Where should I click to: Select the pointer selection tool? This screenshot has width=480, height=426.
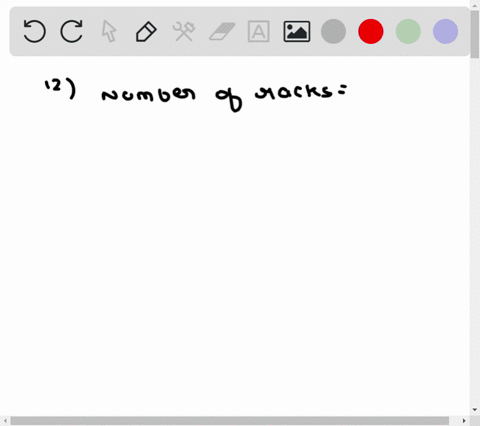(109, 31)
